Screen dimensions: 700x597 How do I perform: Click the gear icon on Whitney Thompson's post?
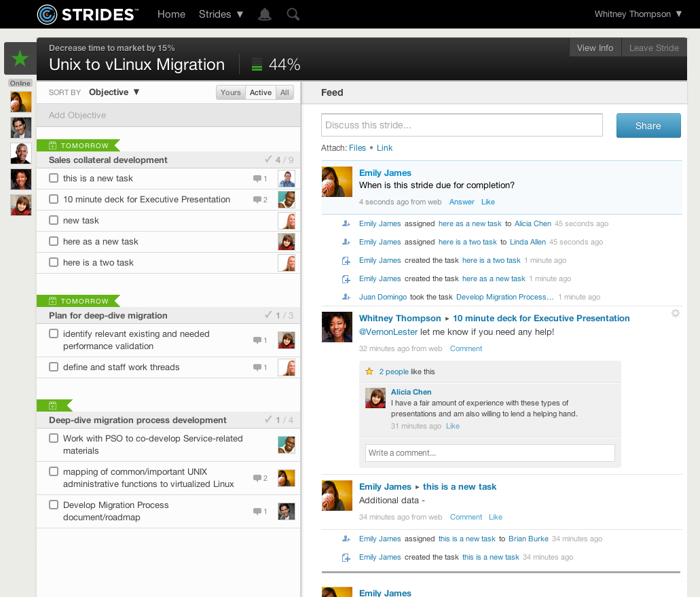[676, 314]
